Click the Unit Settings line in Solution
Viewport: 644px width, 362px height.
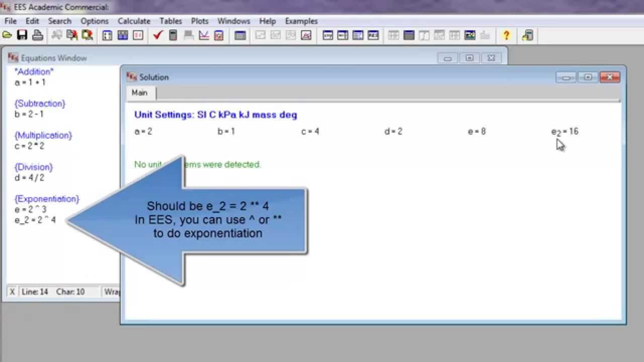point(216,115)
